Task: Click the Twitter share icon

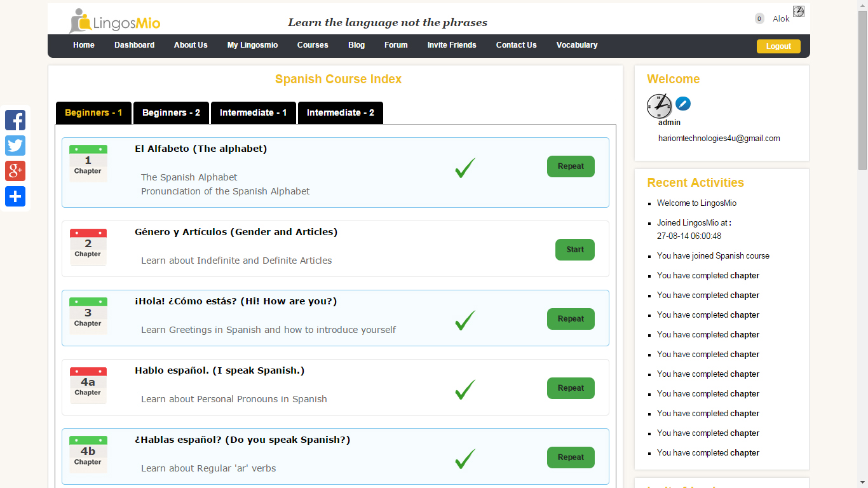Action: click(15, 146)
